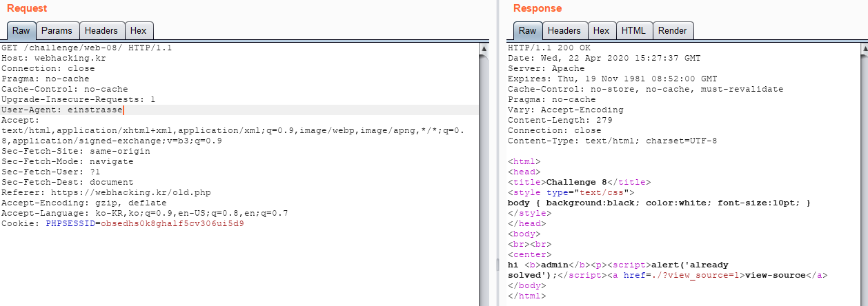Image resolution: width=868 pixels, height=306 pixels.
Task: Switch to the Response Headers tab
Action: [x=564, y=30]
